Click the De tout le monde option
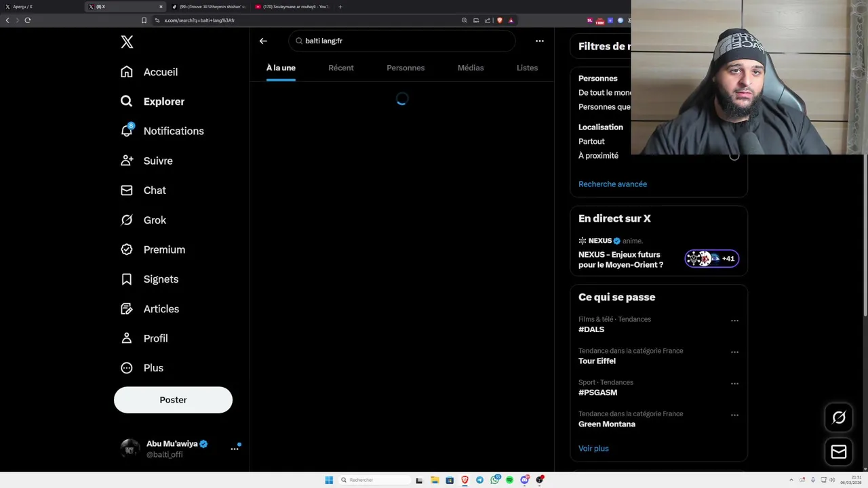Screen dimensions: 868x488 (x=604, y=93)
